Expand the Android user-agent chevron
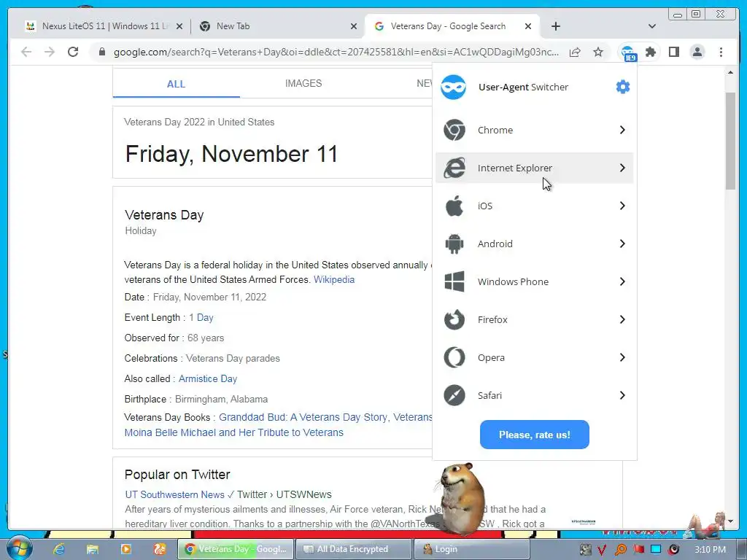The image size is (747, 560). click(x=622, y=244)
